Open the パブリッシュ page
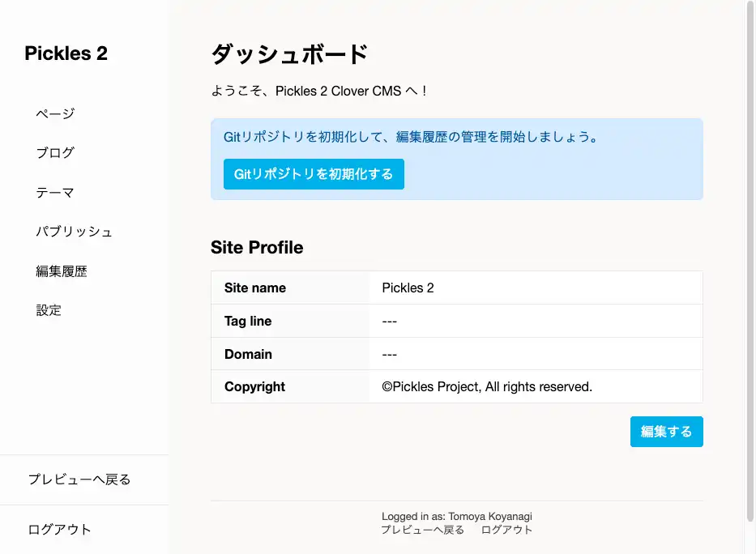Screen dimensions: 756x554 point(74,232)
